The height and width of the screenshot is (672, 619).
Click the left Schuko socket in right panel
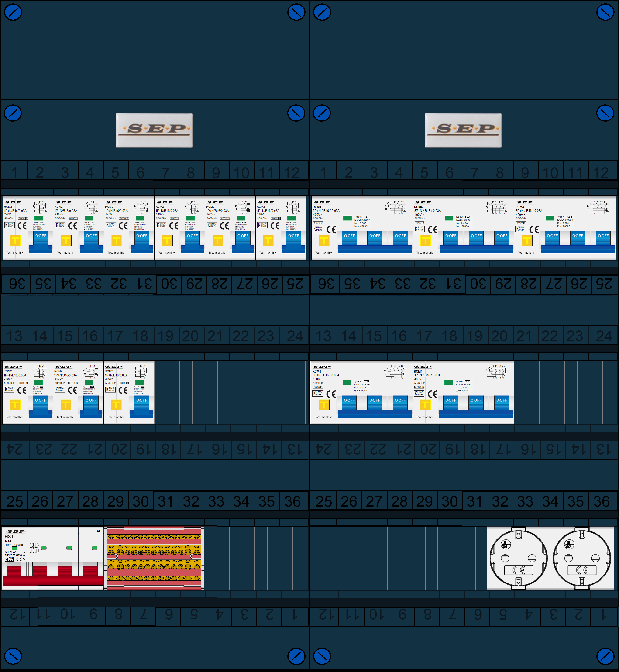click(x=518, y=558)
